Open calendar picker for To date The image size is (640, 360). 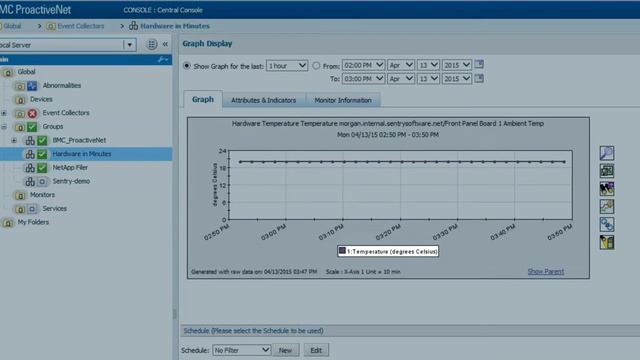(479, 78)
